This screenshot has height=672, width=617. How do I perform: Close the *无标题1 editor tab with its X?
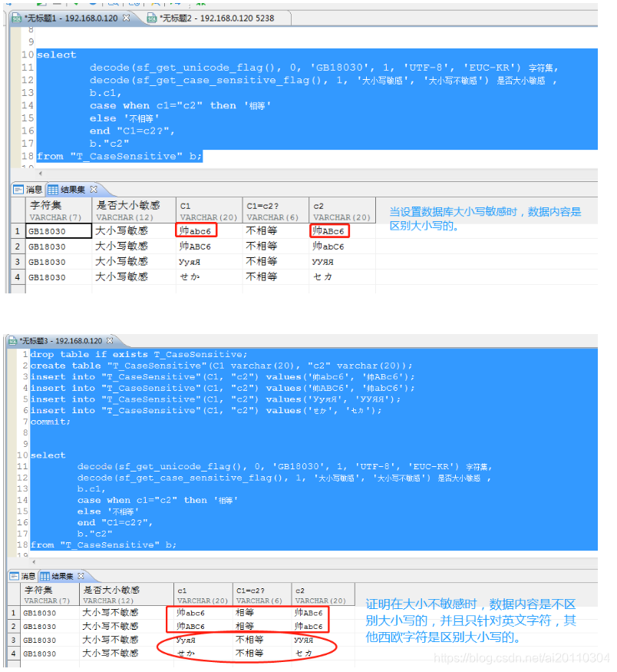coord(126,18)
